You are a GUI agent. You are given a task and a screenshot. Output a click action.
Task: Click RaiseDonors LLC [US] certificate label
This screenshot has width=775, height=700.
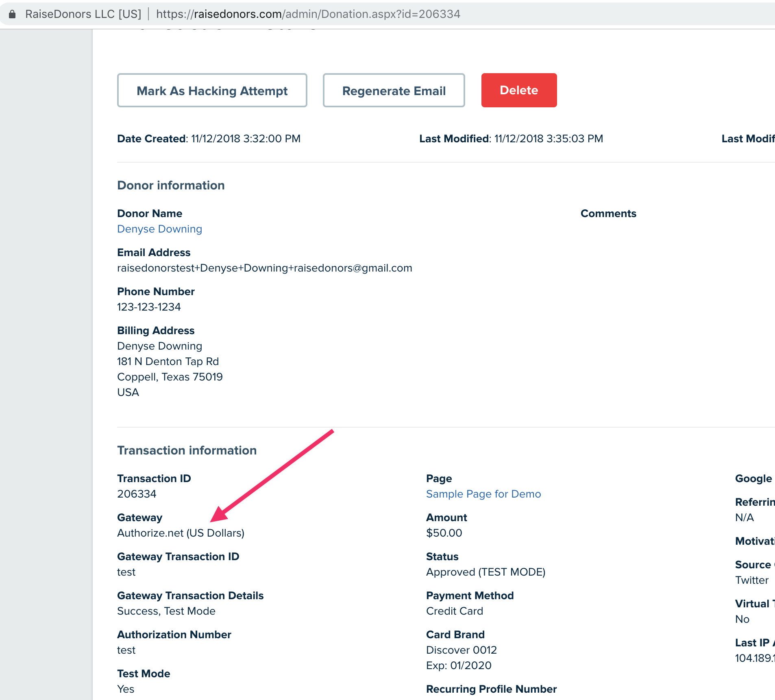pos(83,14)
